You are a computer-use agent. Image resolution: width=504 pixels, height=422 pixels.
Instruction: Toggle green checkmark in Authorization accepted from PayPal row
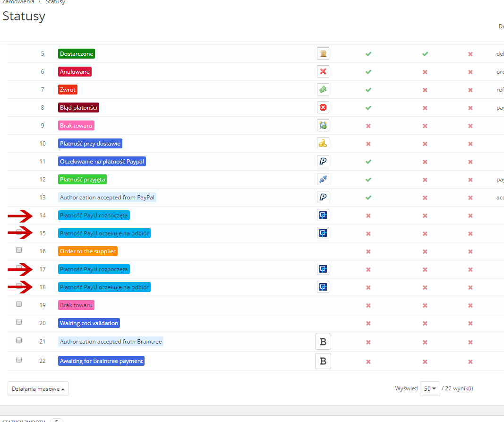coord(368,198)
